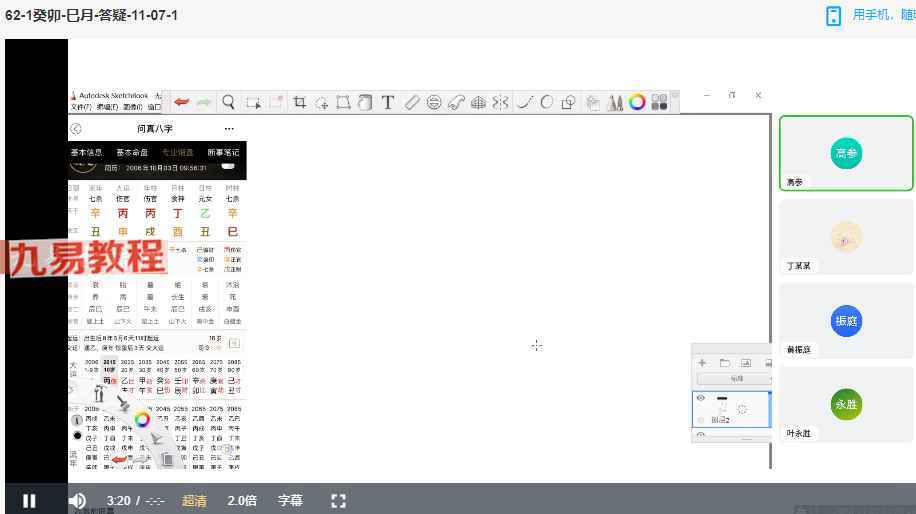The height and width of the screenshot is (514, 916).
Task: Mute the video volume
Action: point(77,501)
